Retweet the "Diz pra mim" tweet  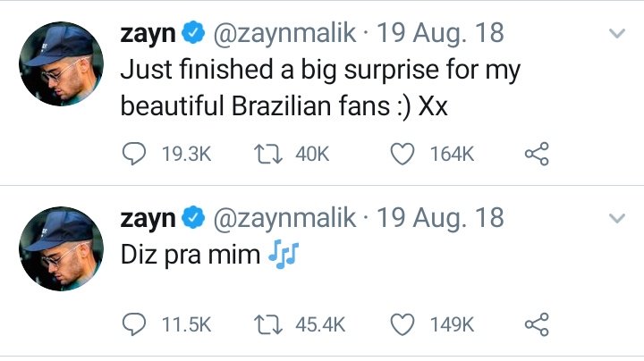[x=262, y=323]
